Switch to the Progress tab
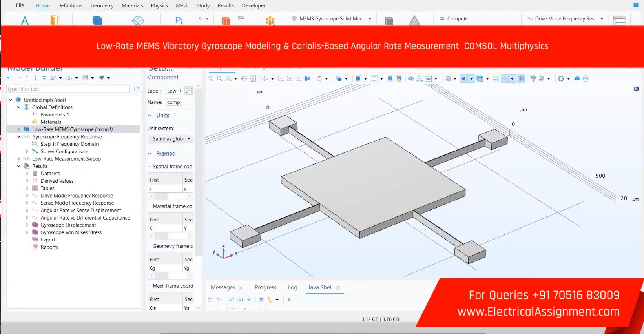The image size is (644, 334). pos(265,287)
